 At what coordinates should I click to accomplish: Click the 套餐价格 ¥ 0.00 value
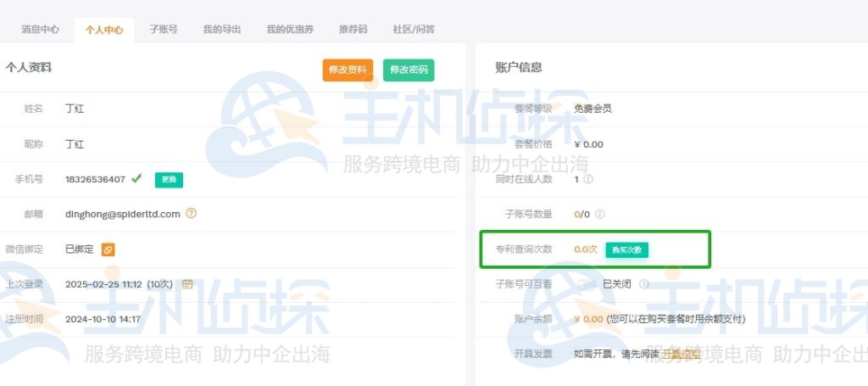[588, 144]
